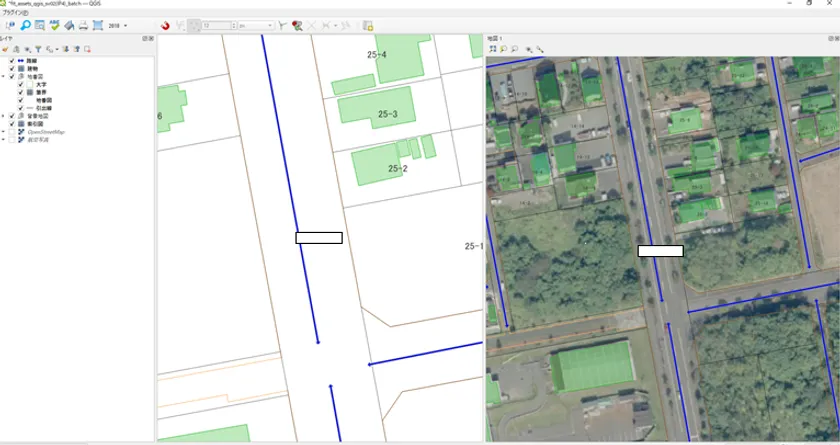The height and width of the screenshot is (445, 840).
Task: Collapse the 地番図 layer group
Action: pos(5,77)
